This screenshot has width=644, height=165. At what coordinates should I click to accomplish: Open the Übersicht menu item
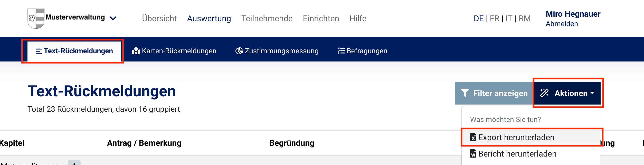[x=159, y=18]
